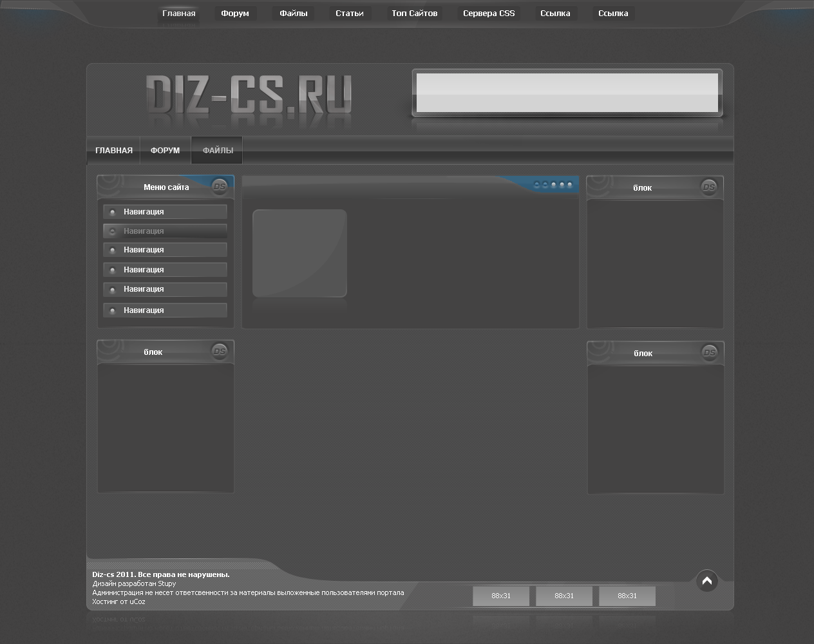Select the dimmed highlighted Навигация item
The image size is (814, 644).
165,231
